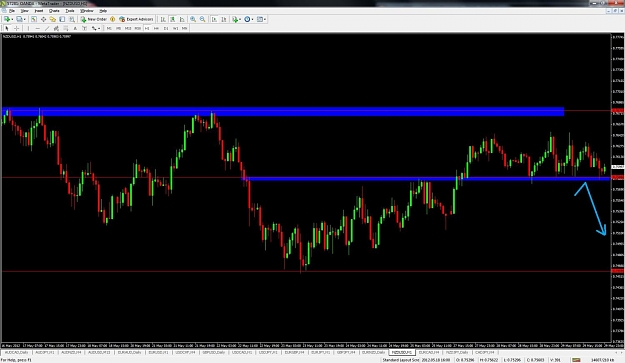
Task: Switch to the GBPUSD,Daily chart tab
Action: pyautogui.click(x=213, y=352)
